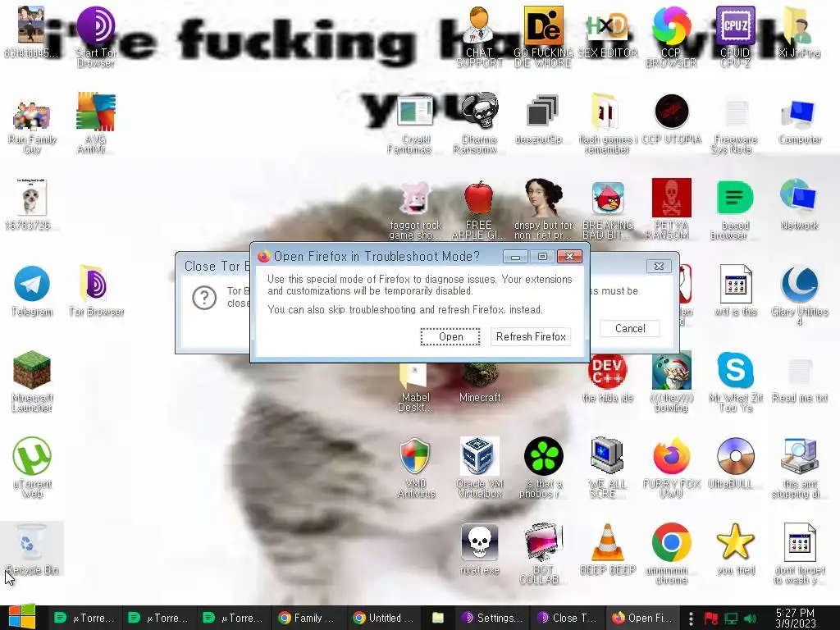Select the uTorrent Web icon

pyautogui.click(x=32, y=467)
